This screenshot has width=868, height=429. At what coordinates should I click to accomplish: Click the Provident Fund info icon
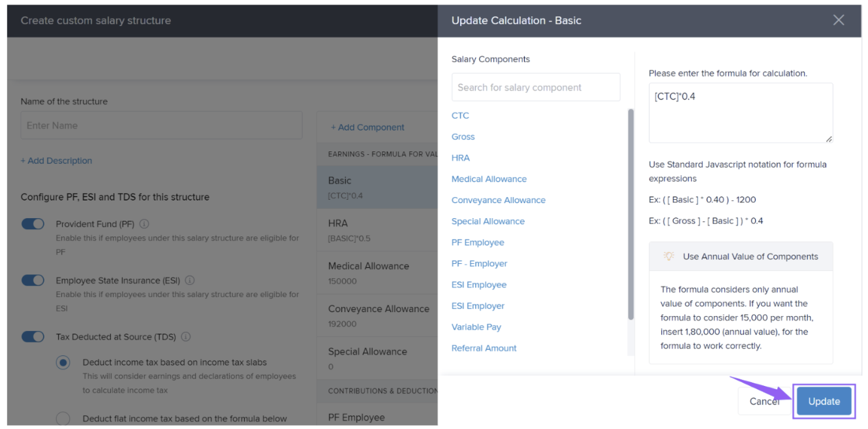[x=144, y=224]
